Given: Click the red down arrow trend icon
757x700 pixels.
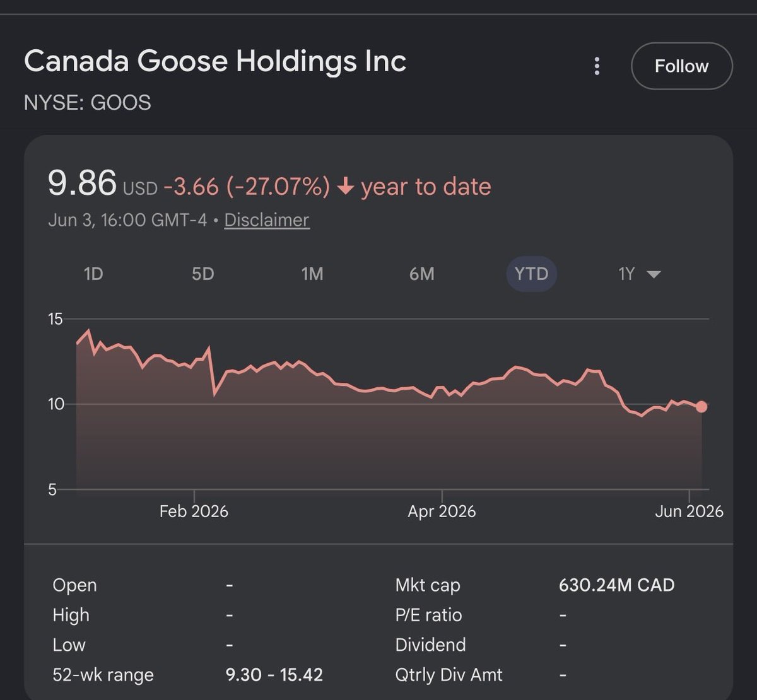Looking at the screenshot, I should click(x=345, y=187).
